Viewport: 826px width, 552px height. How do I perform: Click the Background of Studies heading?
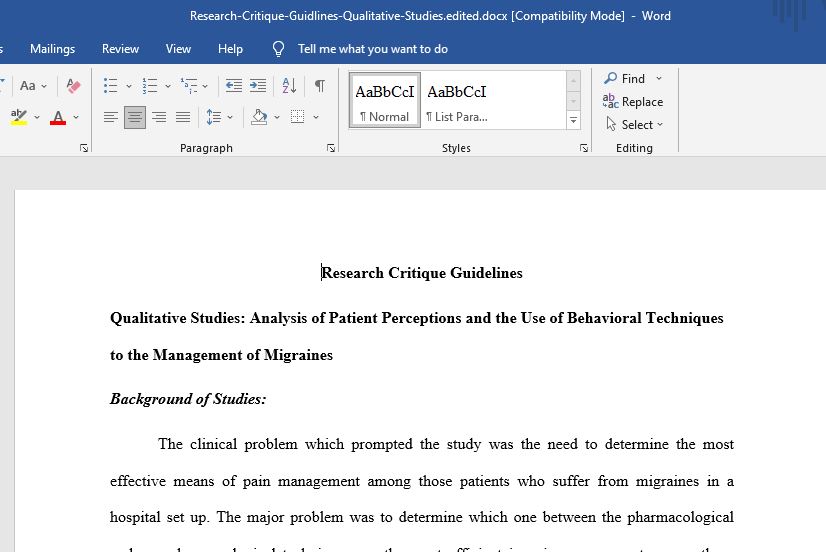coord(188,399)
